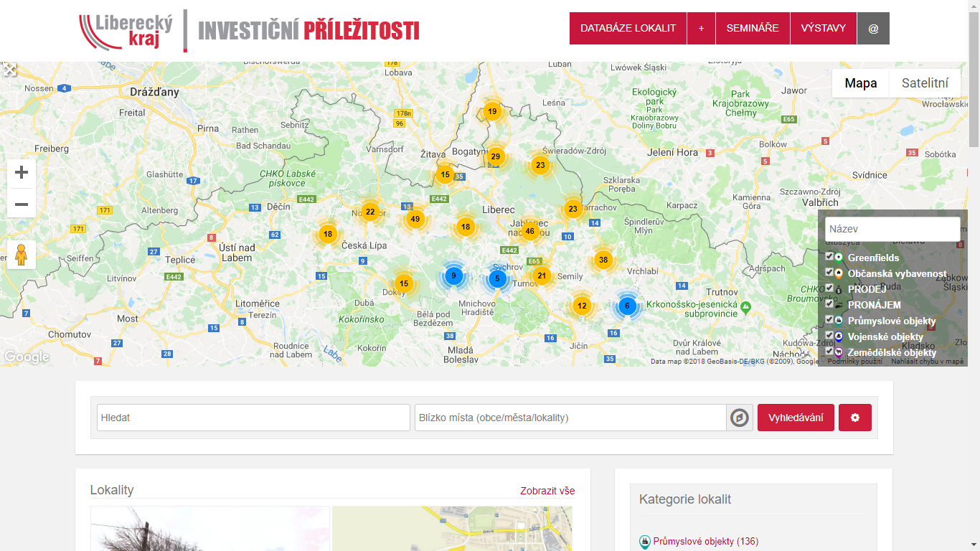This screenshot has height=551, width=980.
Task: Open the VÝSTAVY menu item
Action: pos(824,28)
